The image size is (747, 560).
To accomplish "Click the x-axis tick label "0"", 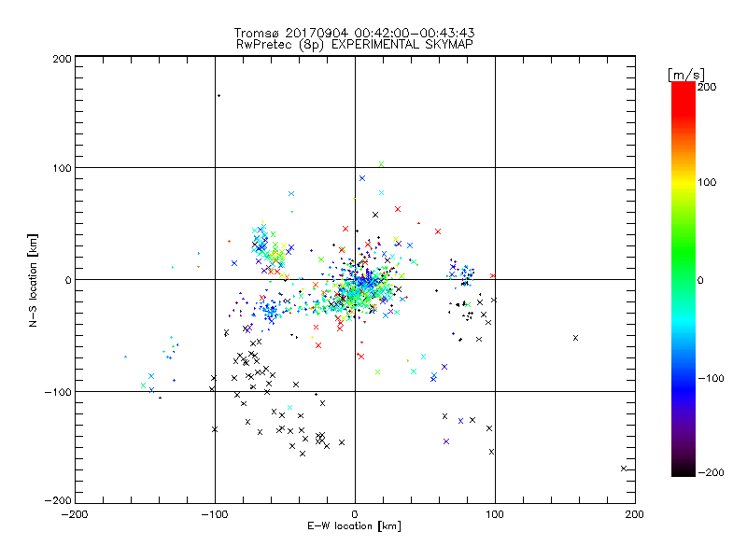I will (x=355, y=515).
